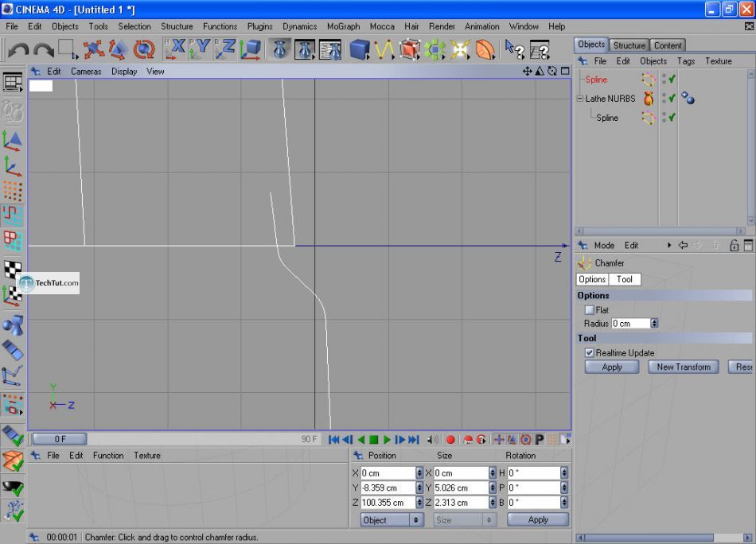Uncheck Realtime Update option
Image resolution: width=756 pixels, height=544 pixels.
[x=590, y=353]
